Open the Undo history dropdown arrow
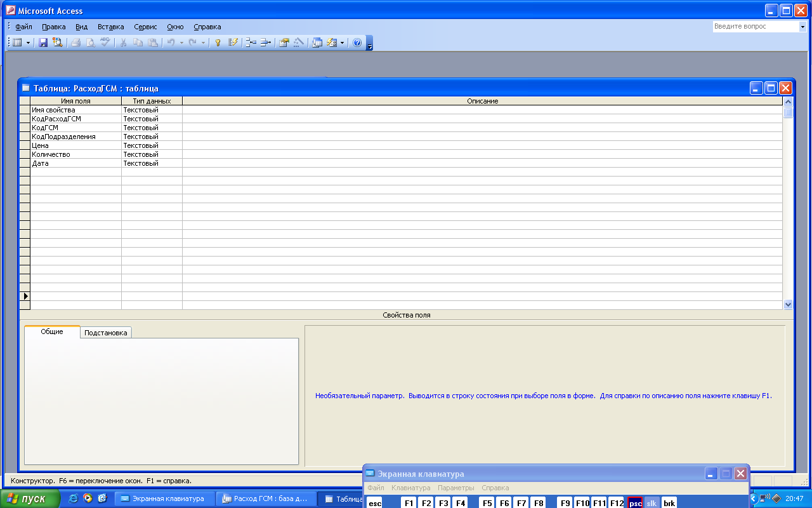The width and height of the screenshot is (812, 508). (181, 43)
